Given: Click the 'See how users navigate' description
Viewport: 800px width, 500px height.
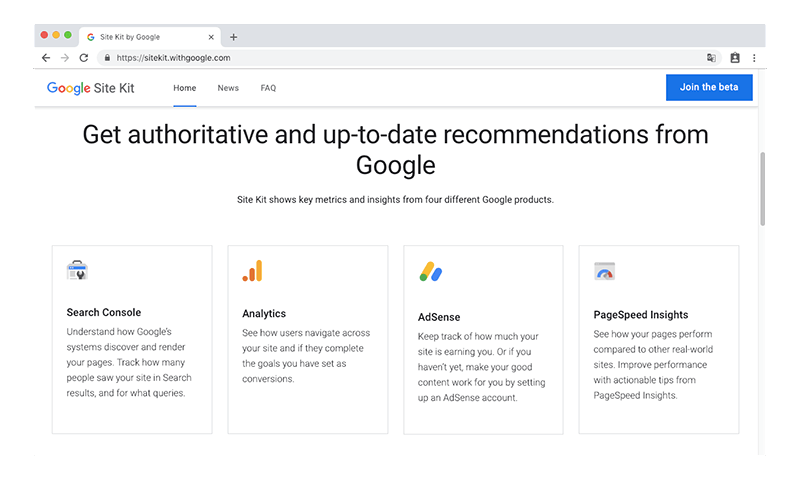Looking at the screenshot, I should click(306, 356).
